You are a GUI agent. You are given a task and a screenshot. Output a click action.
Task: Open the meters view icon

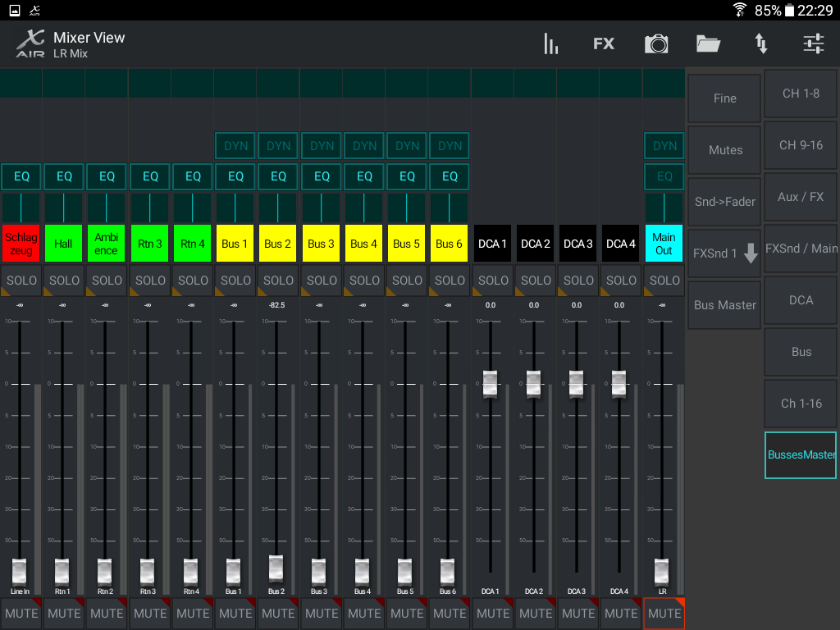550,44
